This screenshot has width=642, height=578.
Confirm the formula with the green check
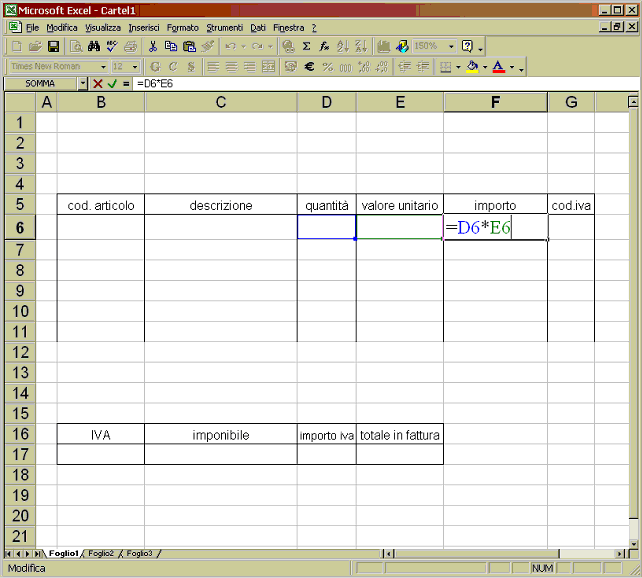[112, 84]
